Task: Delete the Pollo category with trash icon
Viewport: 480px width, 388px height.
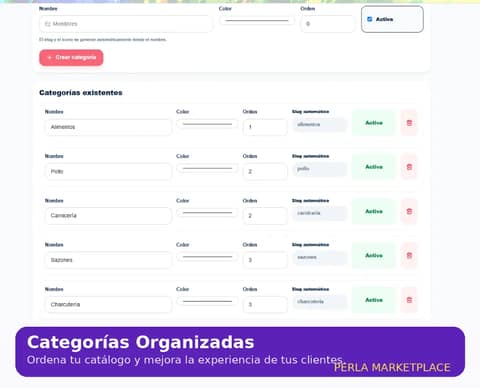Action: coord(409,167)
